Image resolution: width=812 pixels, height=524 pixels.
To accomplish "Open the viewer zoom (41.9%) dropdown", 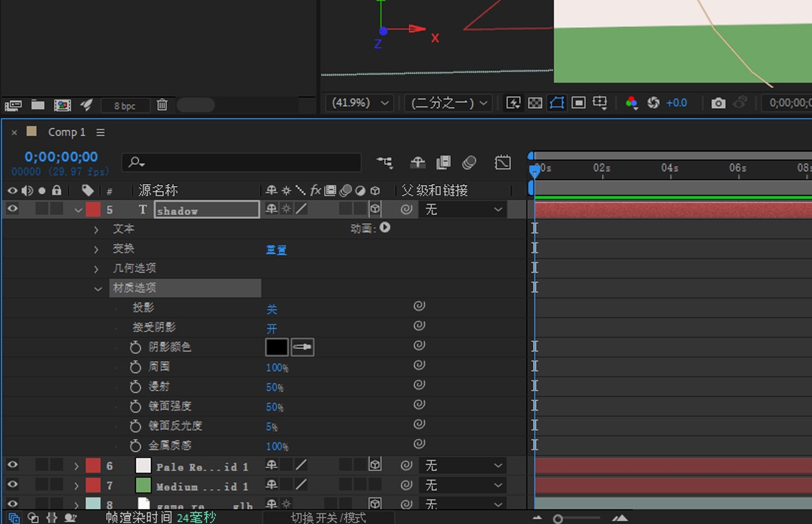I will 359,103.
